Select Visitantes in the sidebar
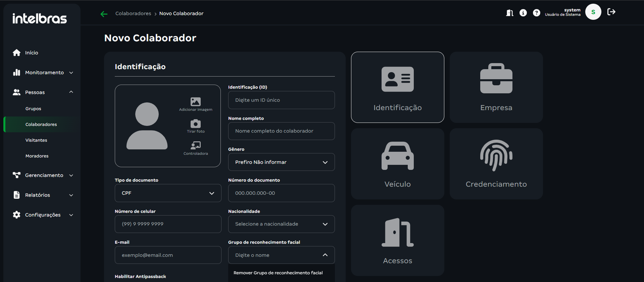Image resolution: width=644 pixels, height=282 pixels. click(36, 140)
